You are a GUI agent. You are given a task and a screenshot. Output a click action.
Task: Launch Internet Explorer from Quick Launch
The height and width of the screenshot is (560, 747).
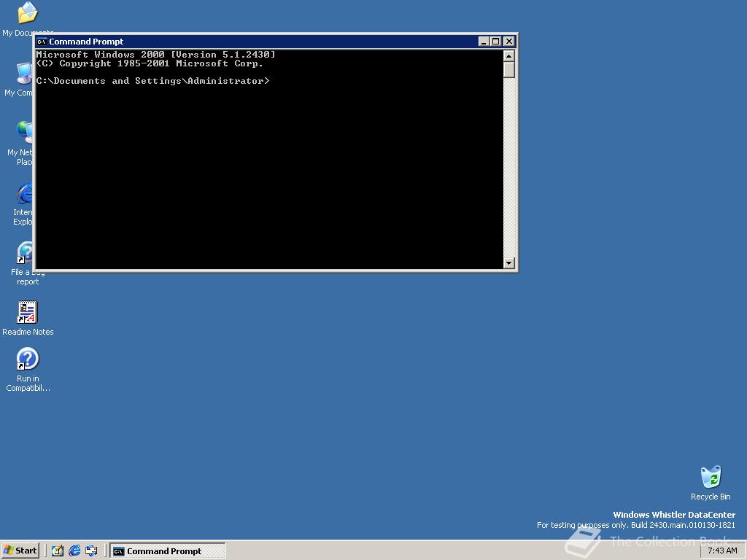click(74, 551)
